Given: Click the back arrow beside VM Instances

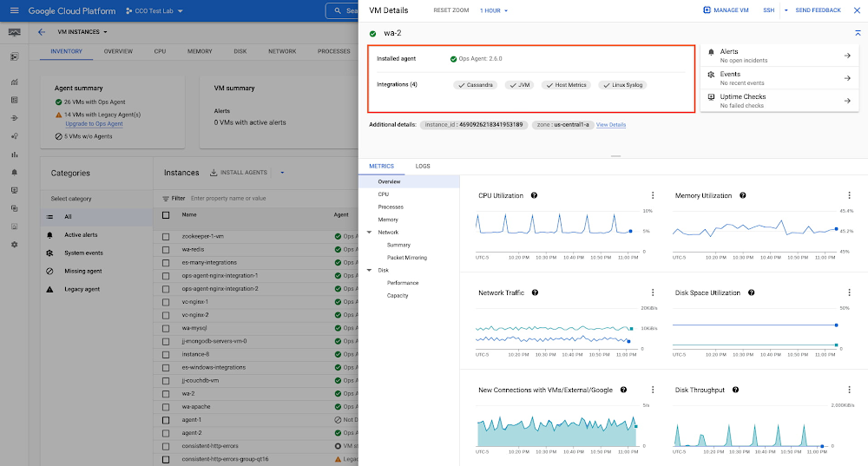Looking at the screenshot, I should click(42, 32).
